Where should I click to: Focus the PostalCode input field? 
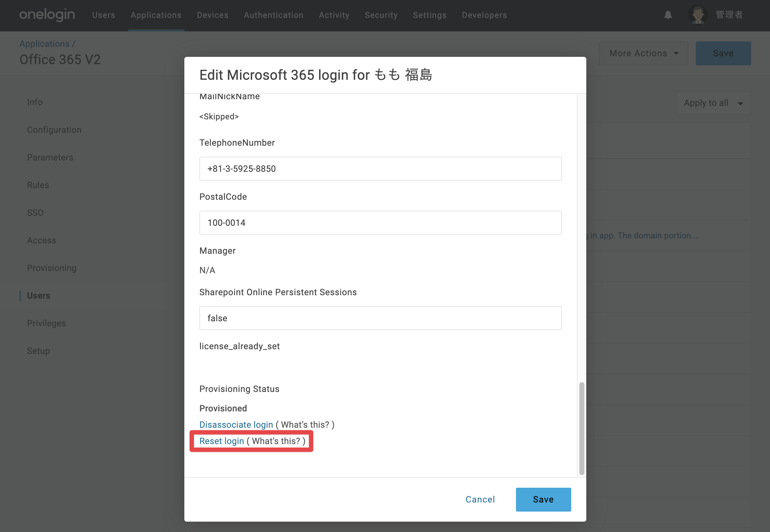click(380, 223)
